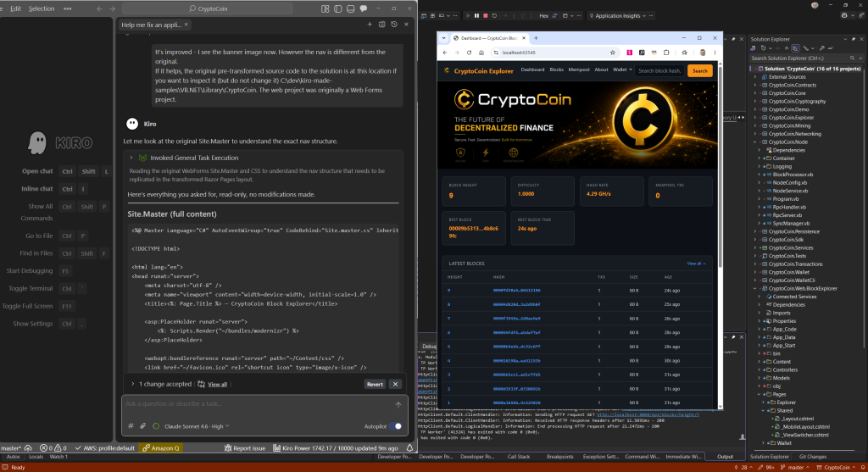
Task: Pause debugging in Visual Studio toolbar
Action: pos(476,15)
